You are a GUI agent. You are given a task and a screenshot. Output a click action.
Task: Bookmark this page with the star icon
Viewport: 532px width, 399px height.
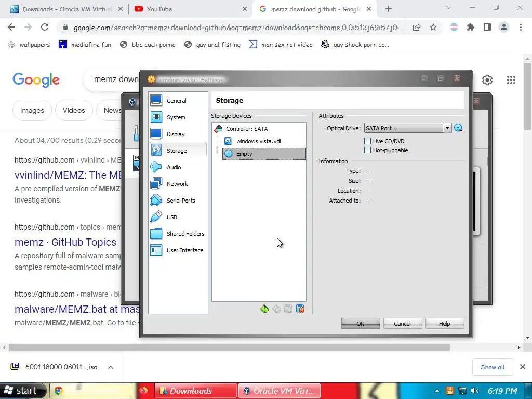pos(433,28)
